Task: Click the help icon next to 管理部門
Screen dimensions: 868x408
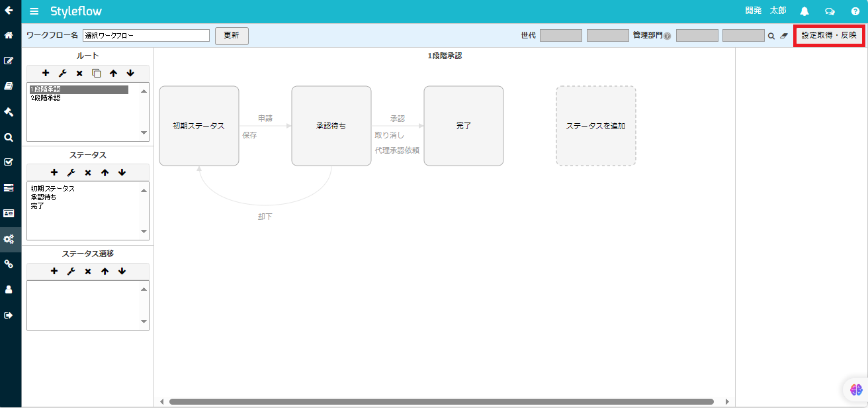Action: (x=668, y=36)
